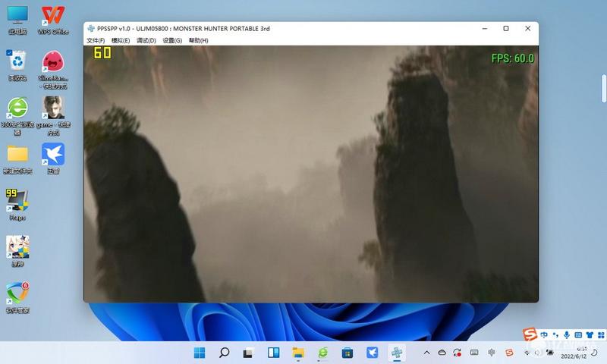Open the 文件(F) menu in PPSSPP
This screenshot has height=364, width=607.
pyautogui.click(x=96, y=40)
